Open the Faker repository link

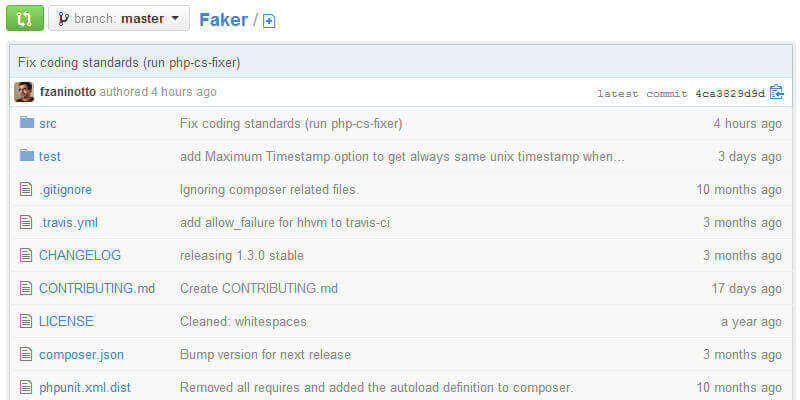click(x=223, y=20)
